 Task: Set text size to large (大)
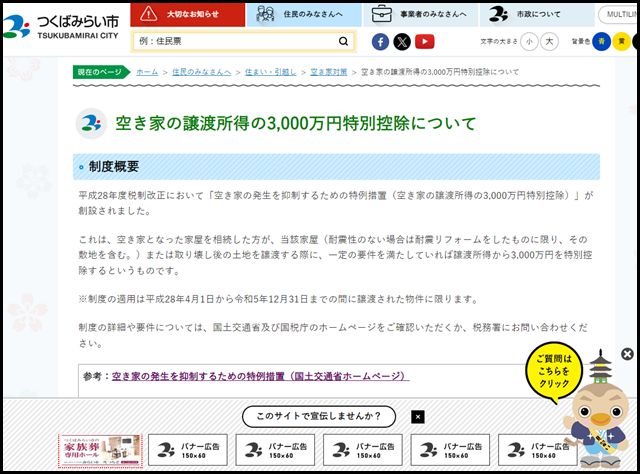(549, 42)
